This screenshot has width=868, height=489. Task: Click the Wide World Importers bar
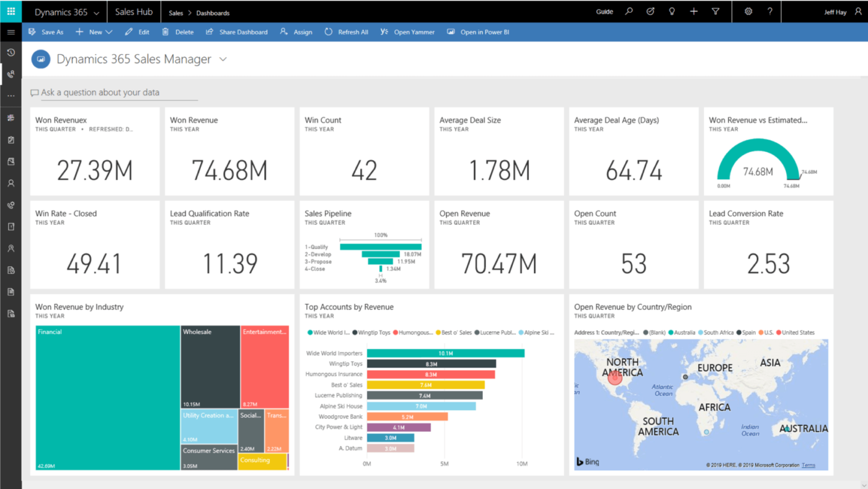[x=446, y=353]
